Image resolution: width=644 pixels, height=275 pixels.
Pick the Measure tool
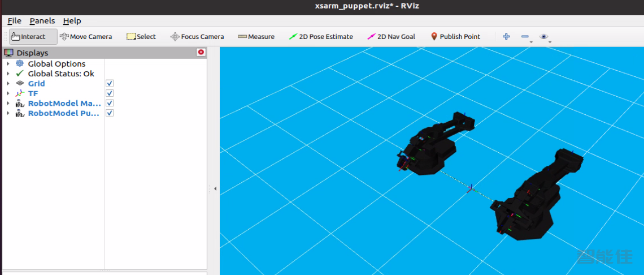(256, 37)
